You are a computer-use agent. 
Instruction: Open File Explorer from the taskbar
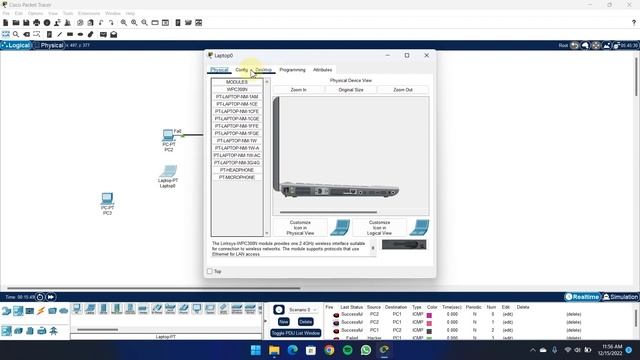(x=274, y=350)
